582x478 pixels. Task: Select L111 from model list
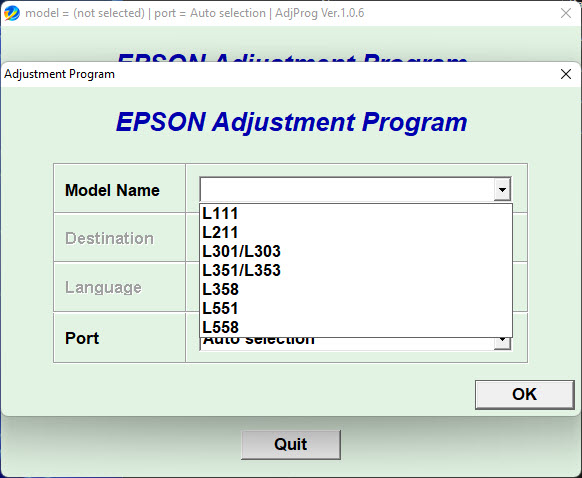click(356, 213)
